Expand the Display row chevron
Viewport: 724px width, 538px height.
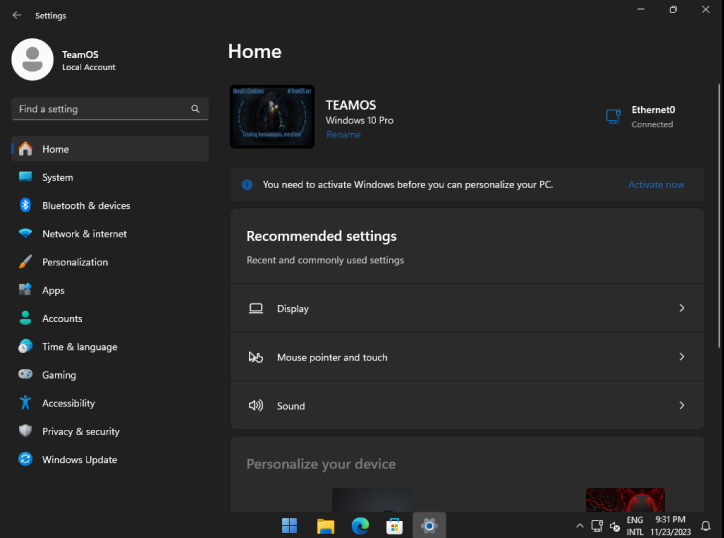[682, 308]
